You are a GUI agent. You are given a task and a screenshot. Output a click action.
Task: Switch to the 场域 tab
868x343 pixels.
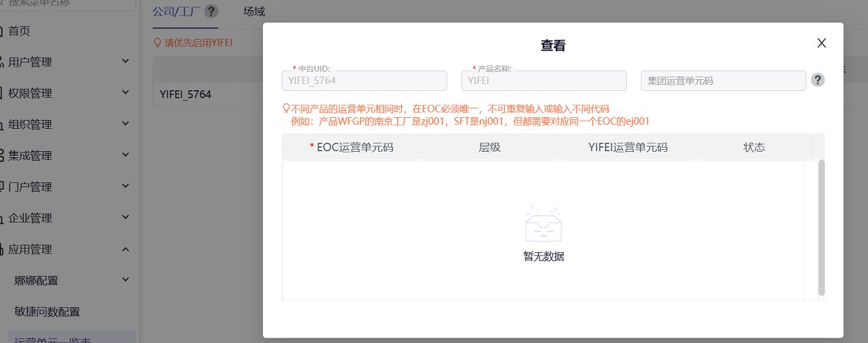point(254,12)
